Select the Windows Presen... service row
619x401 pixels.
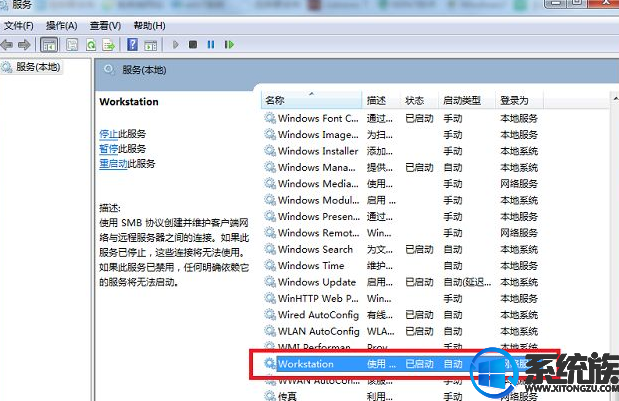pyautogui.click(x=401, y=216)
